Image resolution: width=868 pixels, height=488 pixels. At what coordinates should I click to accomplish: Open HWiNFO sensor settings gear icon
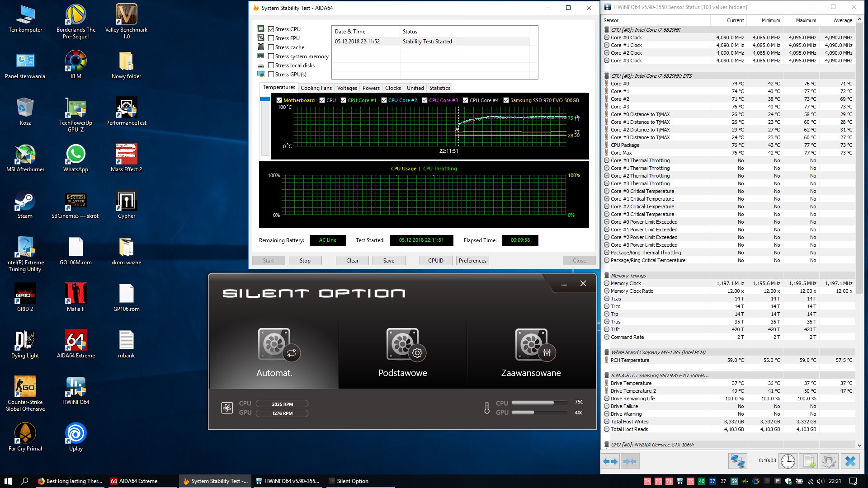[829, 461]
